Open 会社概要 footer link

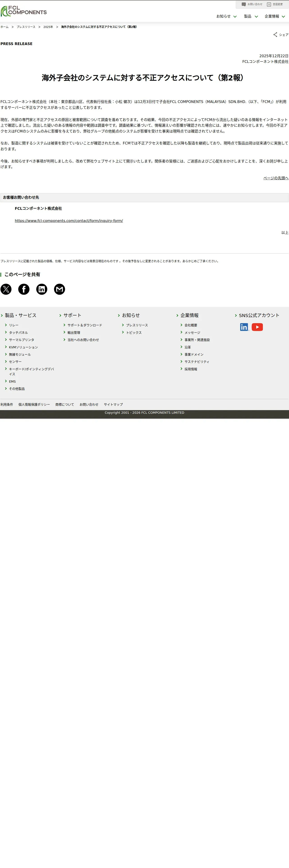coord(191,325)
